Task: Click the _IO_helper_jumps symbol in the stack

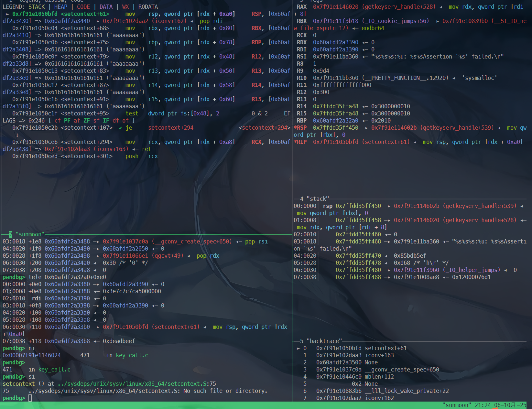Action: pos(472,270)
